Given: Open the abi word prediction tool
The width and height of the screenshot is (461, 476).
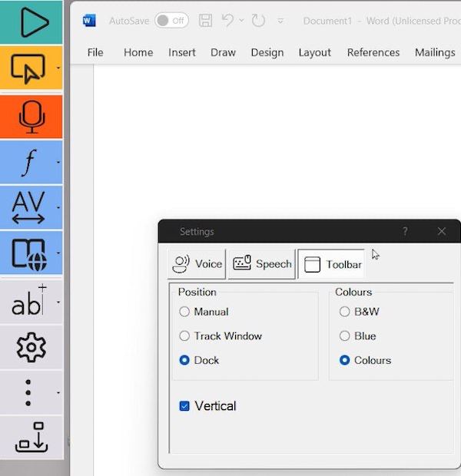Looking at the screenshot, I should click(x=28, y=302).
